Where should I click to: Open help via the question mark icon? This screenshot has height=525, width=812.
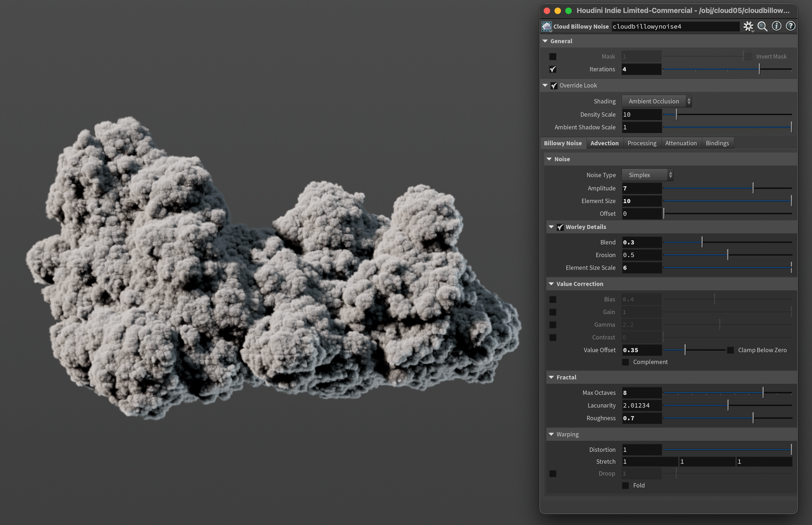pos(790,26)
